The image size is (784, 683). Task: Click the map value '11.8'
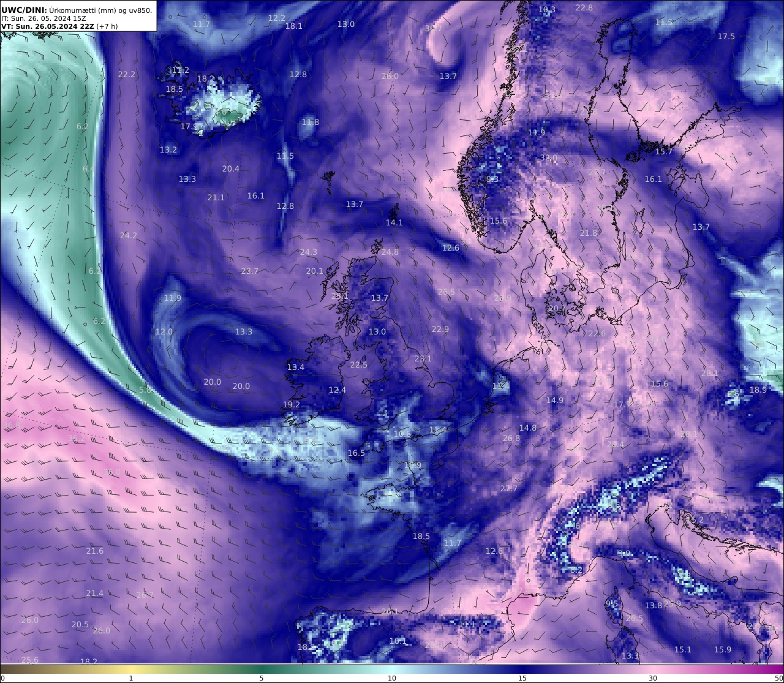pyautogui.click(x=311, y=123)
